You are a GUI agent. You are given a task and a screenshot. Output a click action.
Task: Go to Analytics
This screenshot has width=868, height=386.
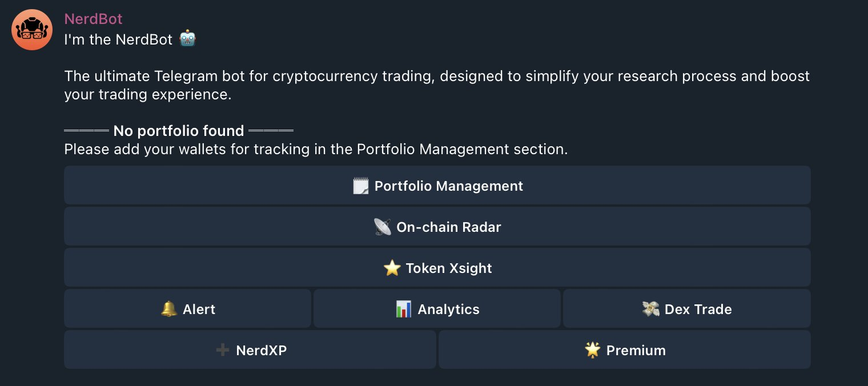[437, 308]
